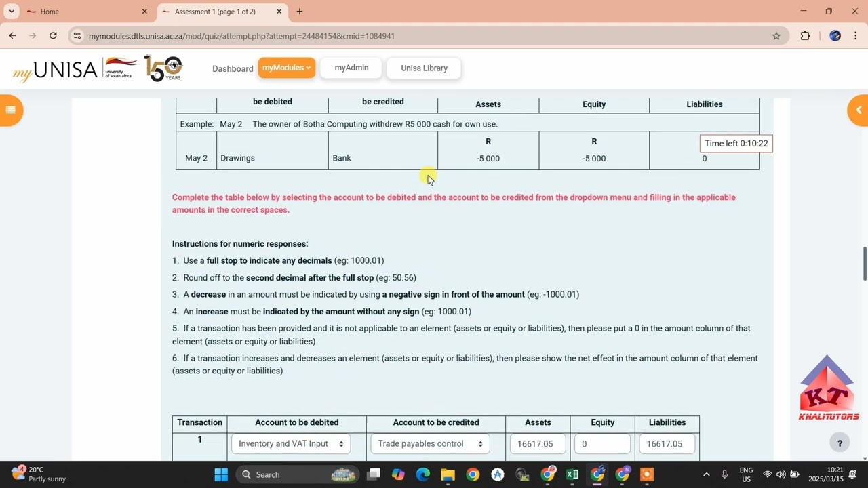The width and height of the screenshot is (868, 488).
Task: Expand the right side block drawer arrow
Action: click(x=858, y=110)
